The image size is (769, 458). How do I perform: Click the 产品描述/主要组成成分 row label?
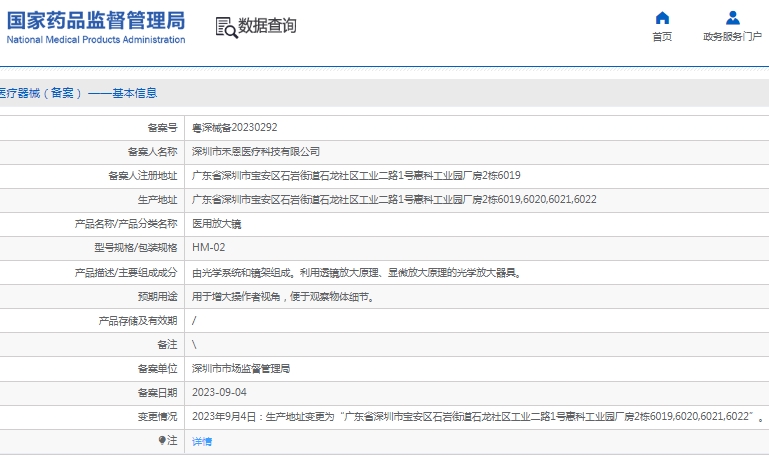(x=126, y=272)
